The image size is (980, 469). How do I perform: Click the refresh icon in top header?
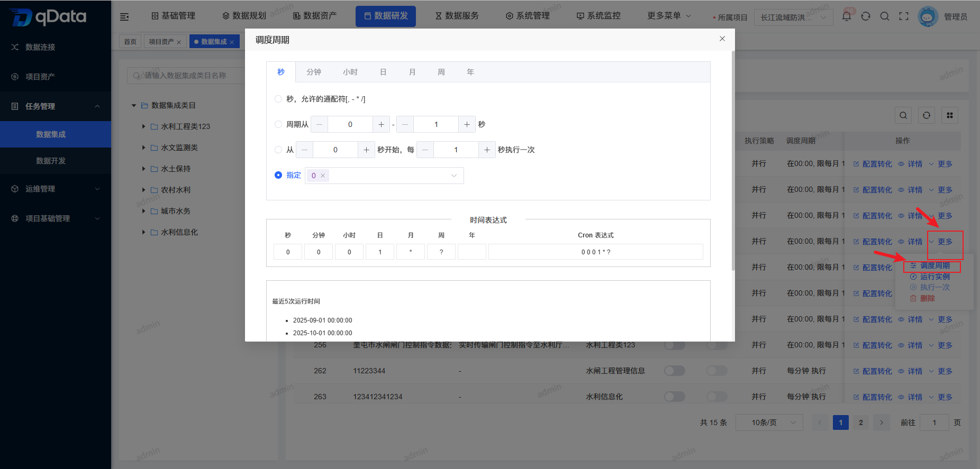click(866, 16)
